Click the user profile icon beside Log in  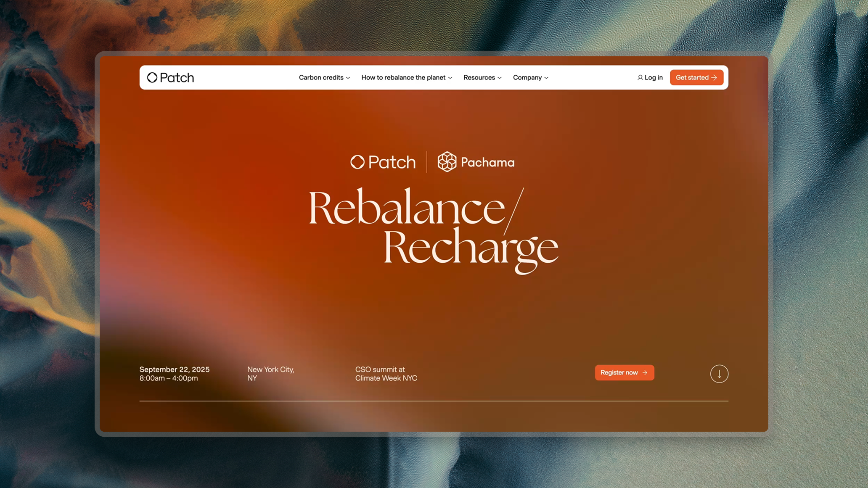tap(640, 77)
